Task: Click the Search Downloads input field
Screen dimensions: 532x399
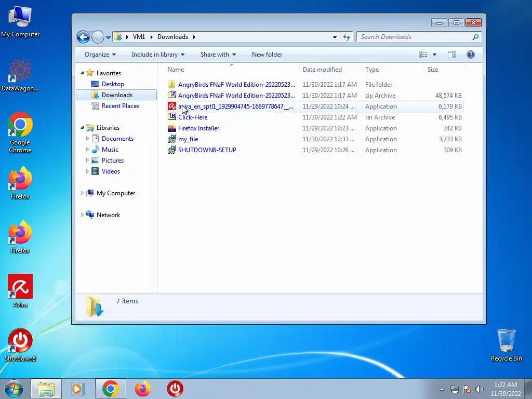Action: tap(416, 37)
